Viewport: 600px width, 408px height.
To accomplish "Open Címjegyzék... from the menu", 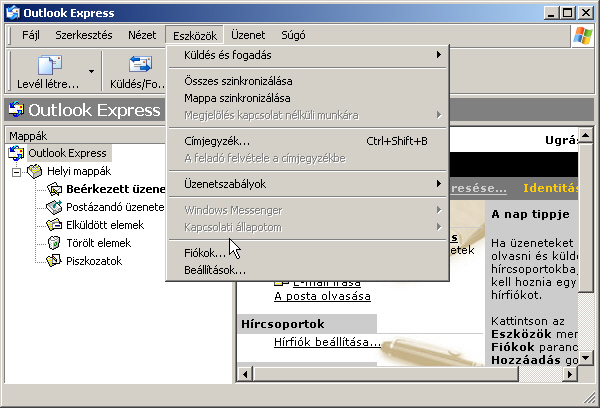I will [307, 141].
